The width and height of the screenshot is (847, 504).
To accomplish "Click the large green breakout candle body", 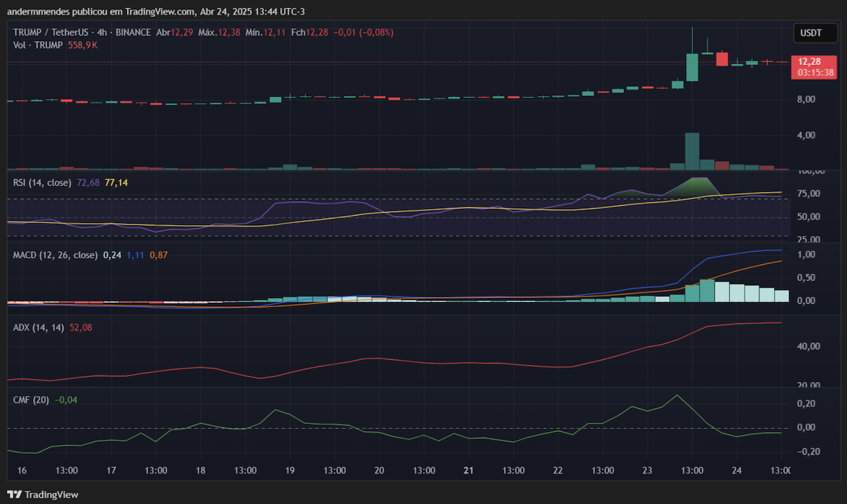I will point(692,67).
